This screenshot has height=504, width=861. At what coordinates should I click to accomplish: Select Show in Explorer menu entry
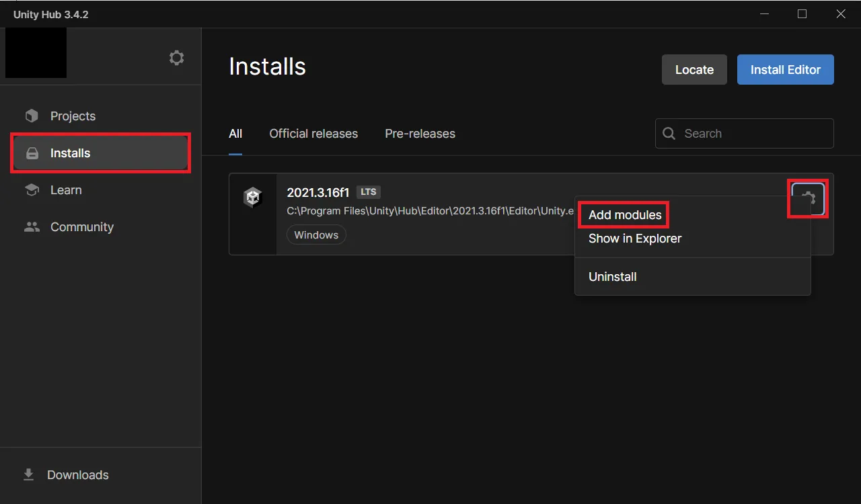pos(634,239)
